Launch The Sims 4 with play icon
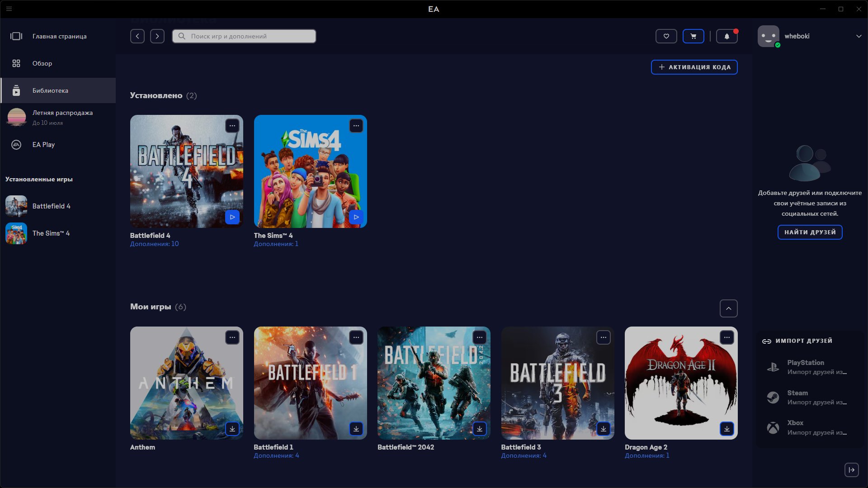868x488 pixels. point(356,217)
